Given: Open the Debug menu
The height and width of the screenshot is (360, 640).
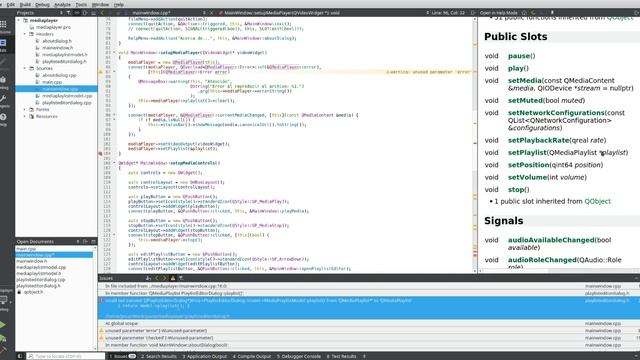Looking at the screenshot, I should [x=42, y=4].
